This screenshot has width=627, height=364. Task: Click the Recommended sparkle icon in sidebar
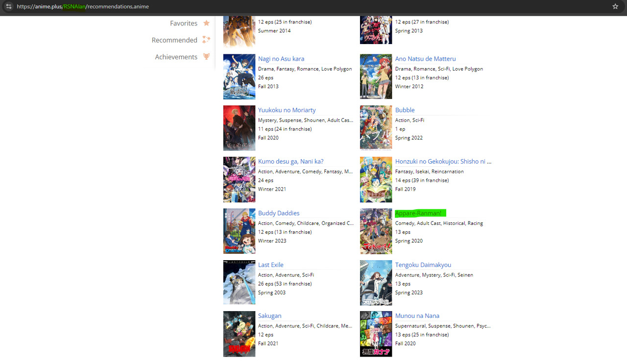point(206,40)
